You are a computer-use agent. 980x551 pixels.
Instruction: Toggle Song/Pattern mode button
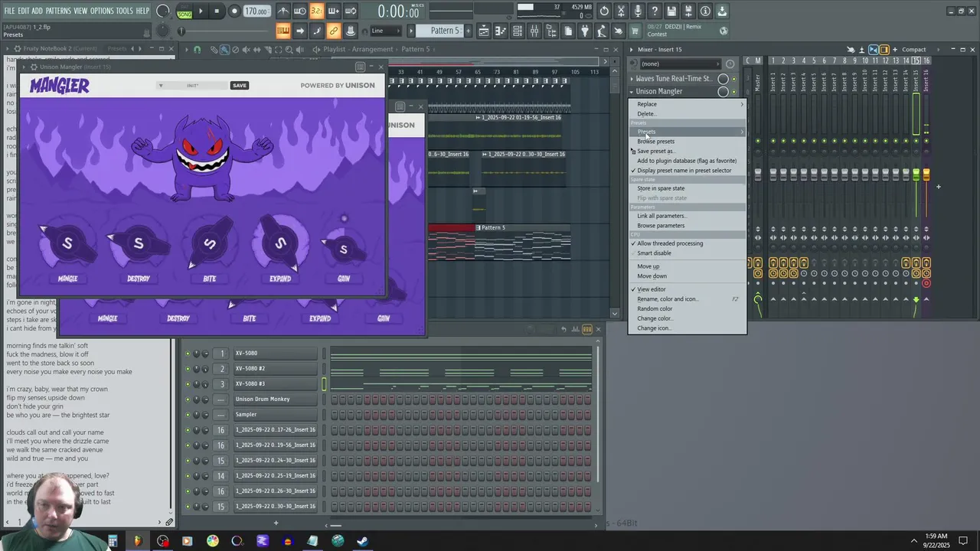(x=185, y=11)
